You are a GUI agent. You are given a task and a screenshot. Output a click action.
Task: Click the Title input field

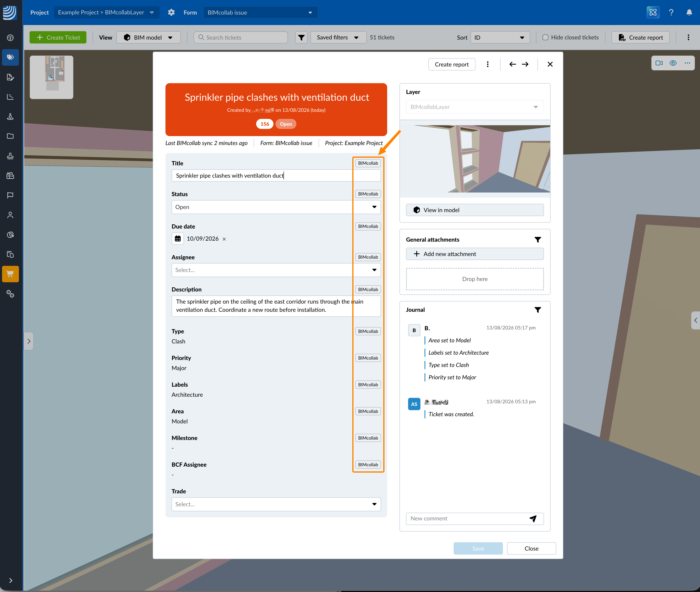(x=276, y=176)
